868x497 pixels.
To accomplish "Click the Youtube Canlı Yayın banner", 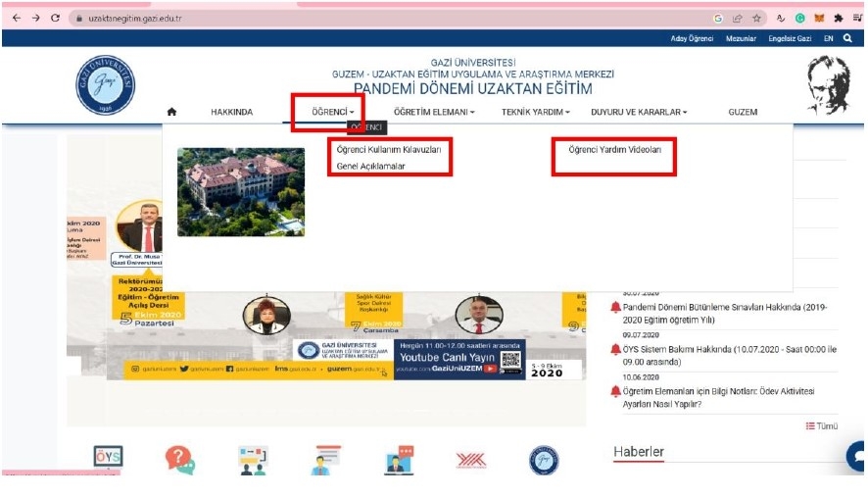I will point(459,359).
